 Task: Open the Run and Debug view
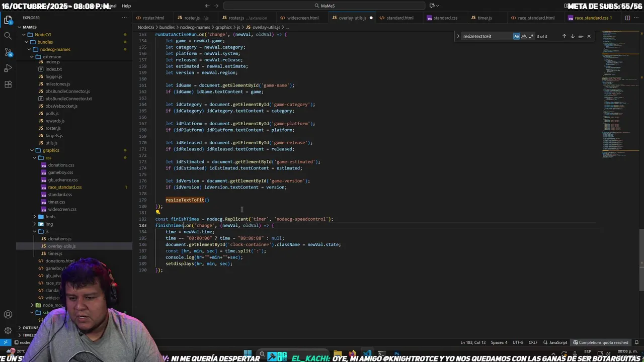coord(8,68)
